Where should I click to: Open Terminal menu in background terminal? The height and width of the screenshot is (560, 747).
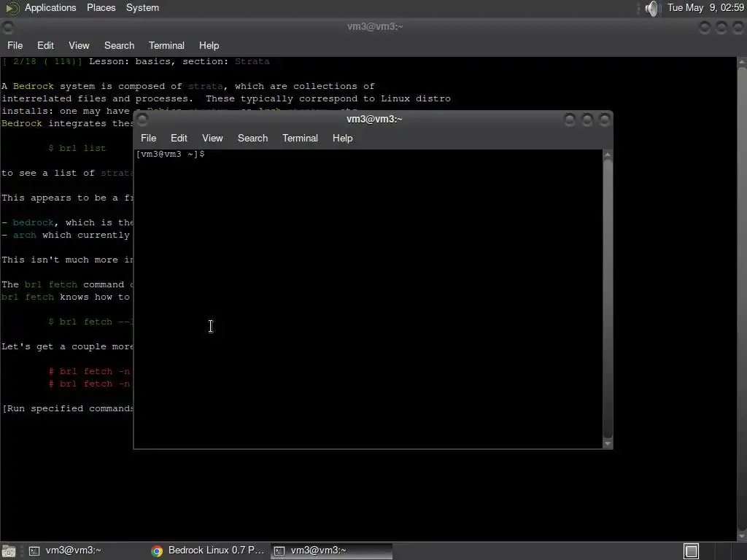click(166, 46)
